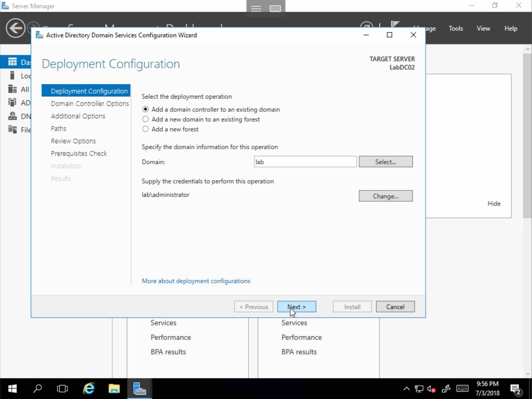Image resolution: width=532 pixels, height=399 pixels.
Task: Click into the Domain text field
Action: coord(305,162)
